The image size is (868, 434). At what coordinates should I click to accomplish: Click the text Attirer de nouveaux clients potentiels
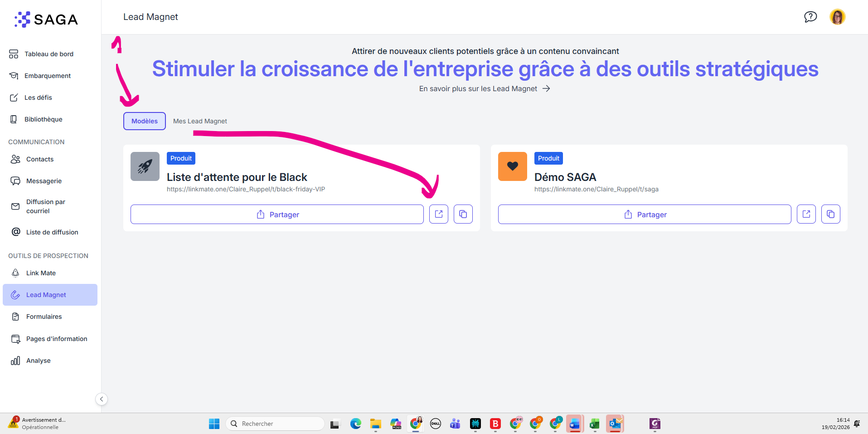(x=485, y=51)
